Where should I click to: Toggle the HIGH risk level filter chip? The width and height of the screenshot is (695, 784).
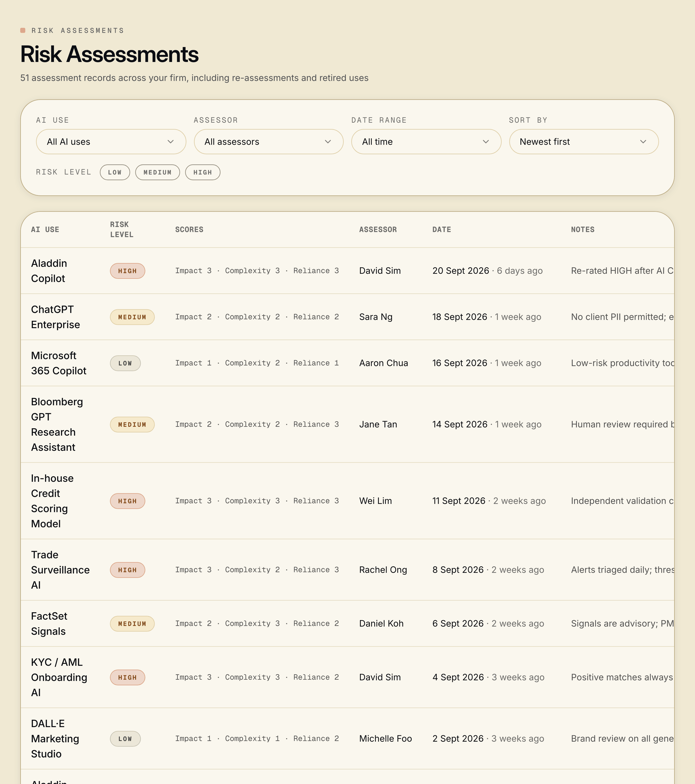click(x=202, y=172)
